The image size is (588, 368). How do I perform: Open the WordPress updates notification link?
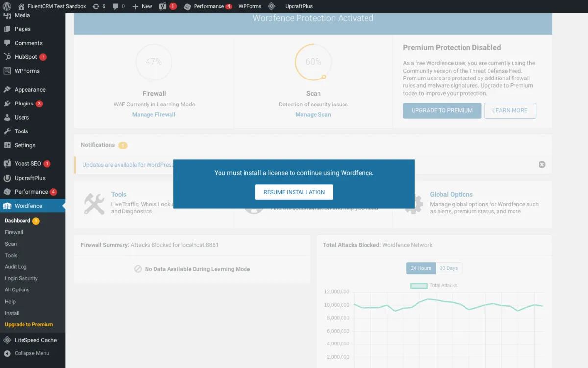(x=128, y=165)
